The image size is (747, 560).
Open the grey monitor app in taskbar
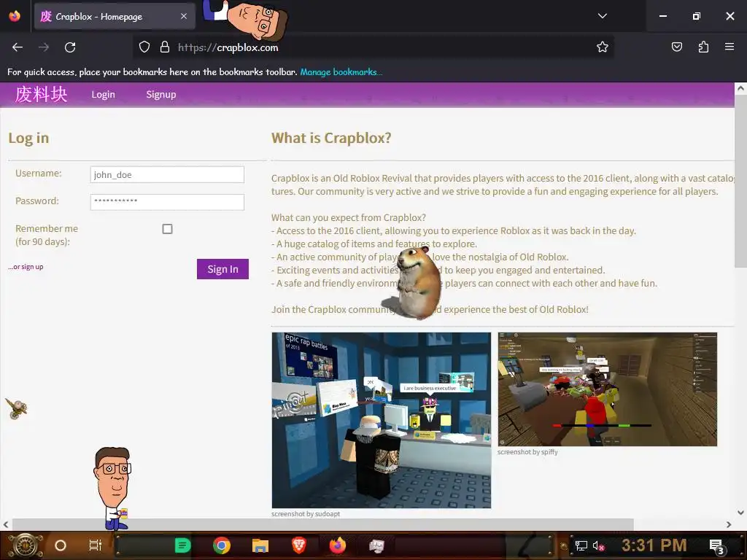[x=376, y=545]
